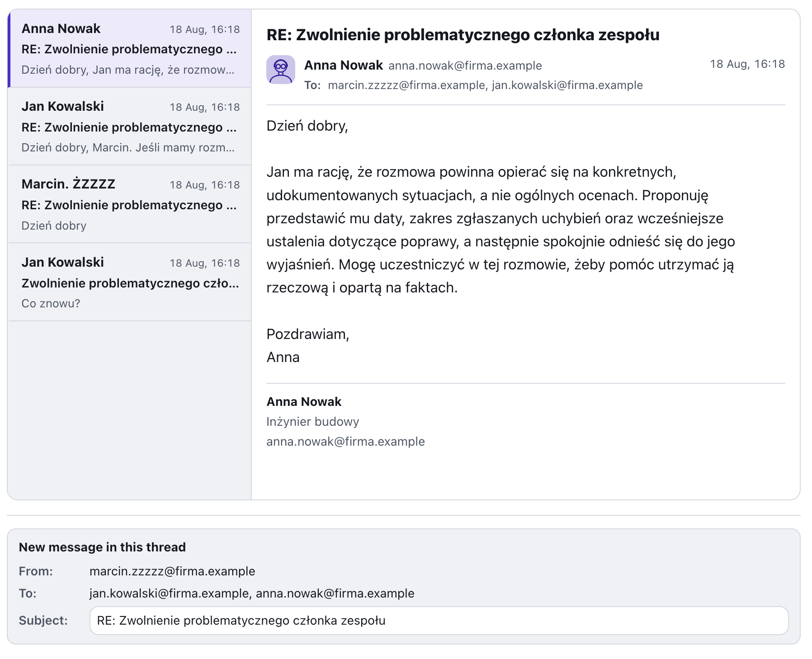The height and width of the screenshot is (659, 812).
Task: Click signature email anna.nowak@firma.example
Action: (345, 442)
